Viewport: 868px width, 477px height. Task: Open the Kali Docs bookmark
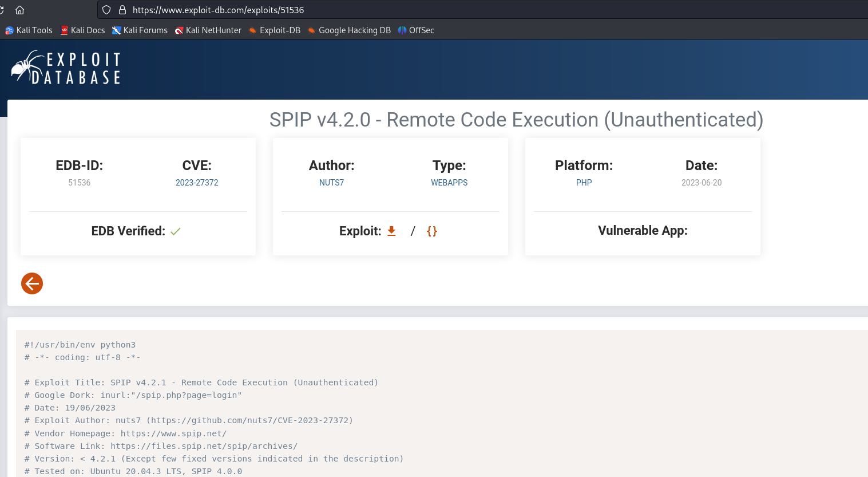(x=83, y=30)
